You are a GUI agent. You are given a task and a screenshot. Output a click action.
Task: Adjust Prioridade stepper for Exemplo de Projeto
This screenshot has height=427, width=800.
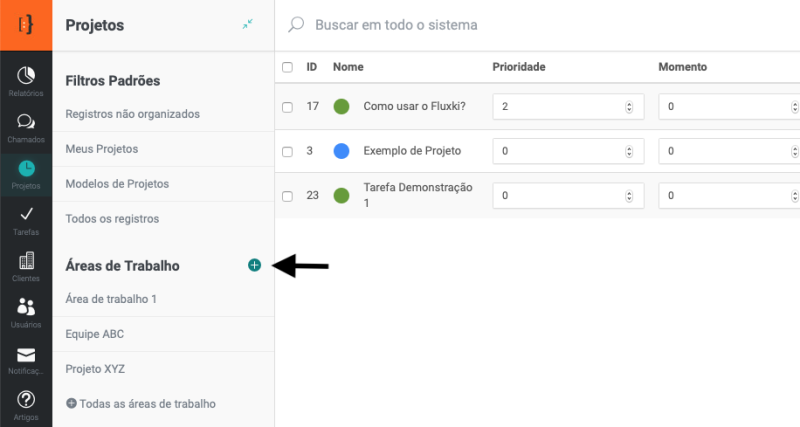629,152
